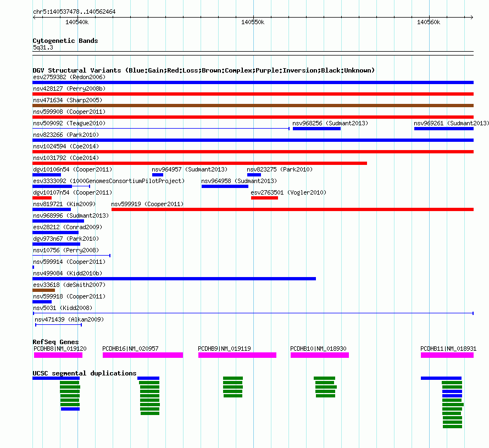Click the dgv973n67 (Park2010) variant label
Viewport: 489px width, 448px height.
pyautogui.click(x=66, y=239)
